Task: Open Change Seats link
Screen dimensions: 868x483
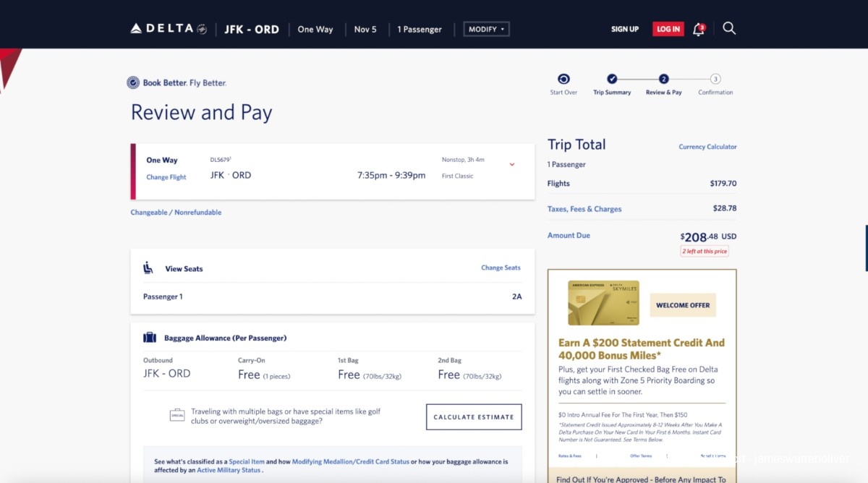Action: tap(501, 268)
